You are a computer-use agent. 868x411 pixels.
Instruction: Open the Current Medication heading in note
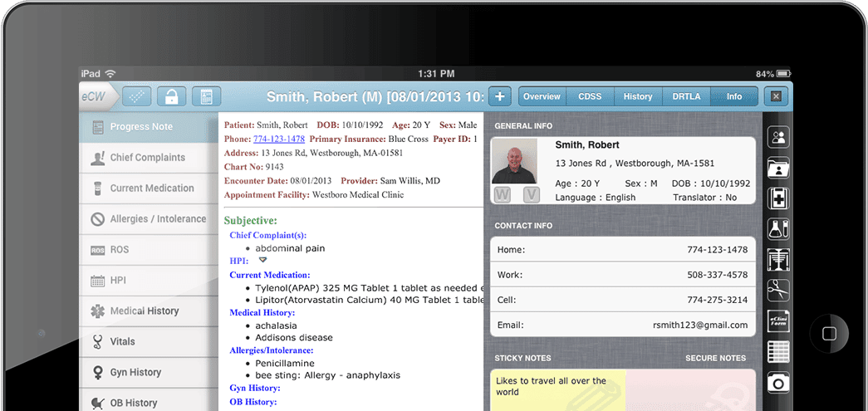pyautogui.click(x=270, y=275)
